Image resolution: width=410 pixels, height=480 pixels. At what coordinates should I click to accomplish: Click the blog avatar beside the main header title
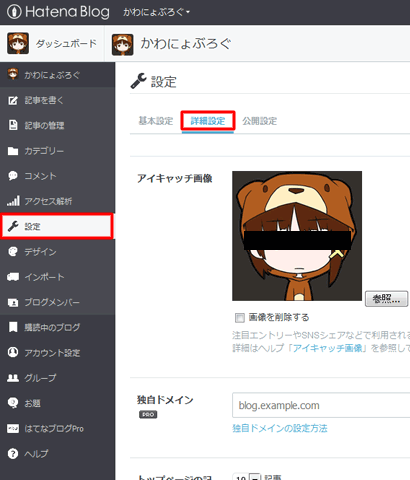(122, 44)
